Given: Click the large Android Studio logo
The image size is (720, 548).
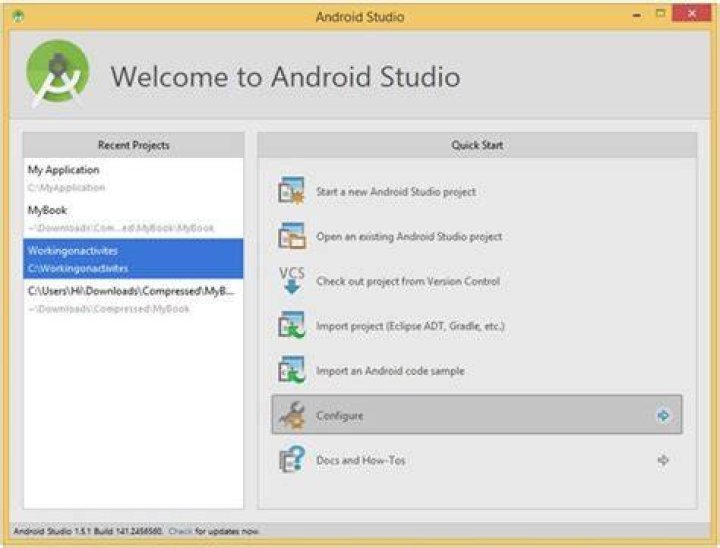Looking at the screenshot, I should click(57, 73).
